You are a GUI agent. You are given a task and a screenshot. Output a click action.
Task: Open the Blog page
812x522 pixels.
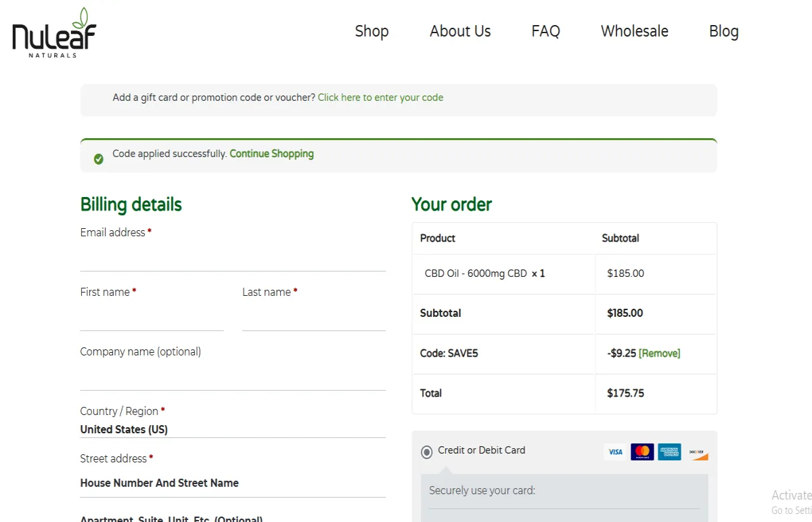click(x=723, y=31)
